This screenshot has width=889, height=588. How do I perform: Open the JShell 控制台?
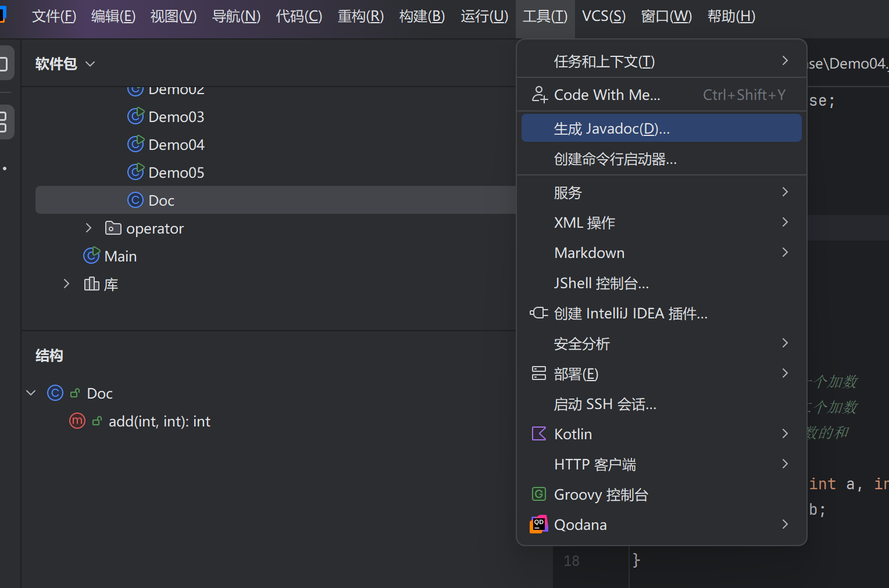tap(602, 283)
